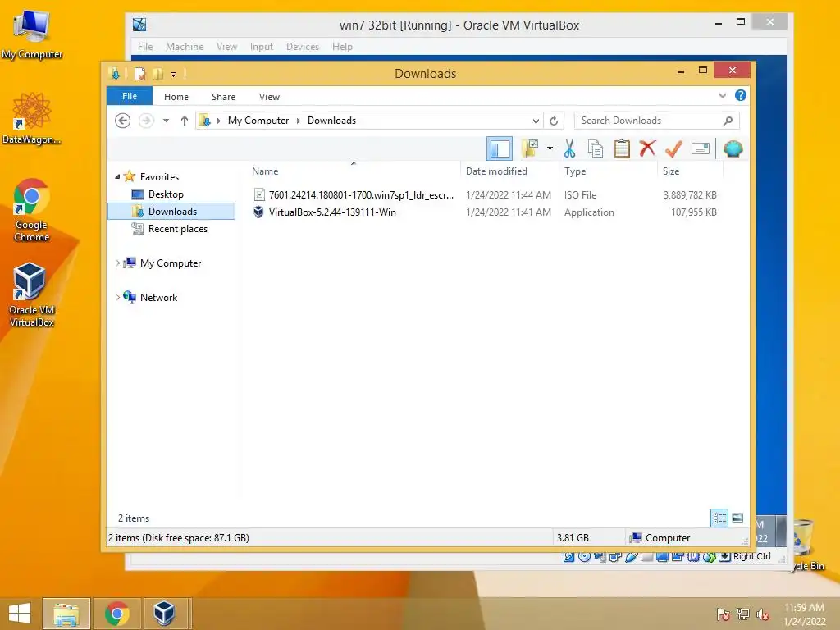Collapse the Favorites tree group

(117, 177)
